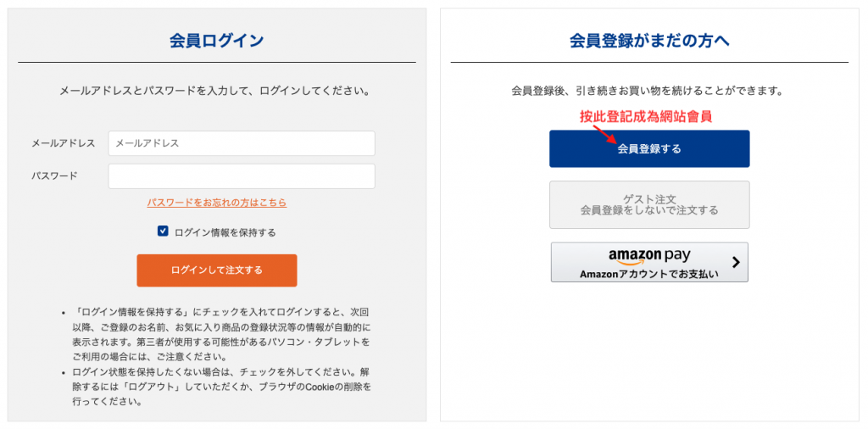Choose the ゲスト注文 guest order button

coord(649,204)
